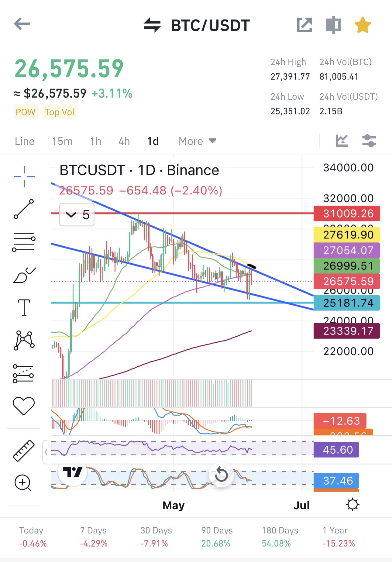Select the 1h timeframe

point(96,141)
